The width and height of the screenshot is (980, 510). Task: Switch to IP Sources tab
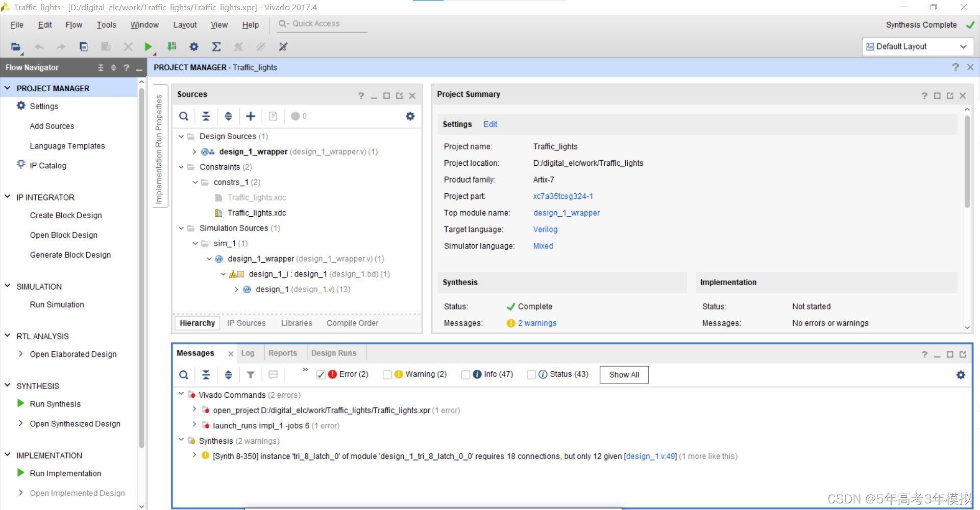[247, 323]
